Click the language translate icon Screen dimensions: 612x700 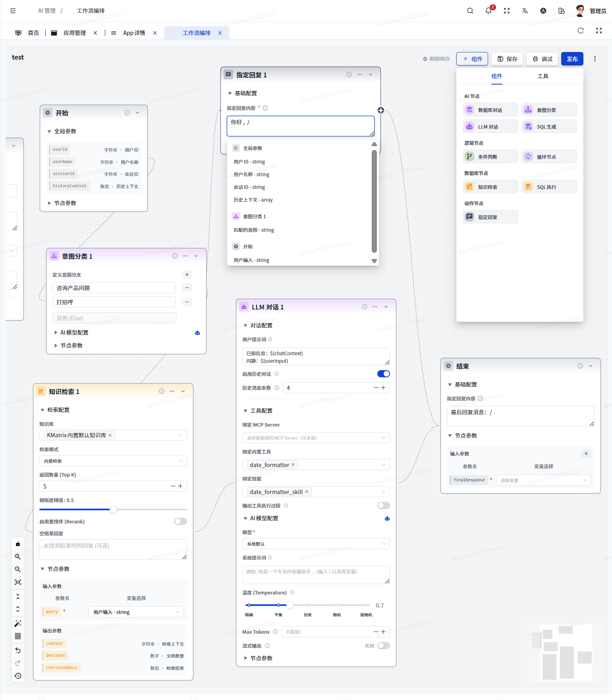click(525, 11)
